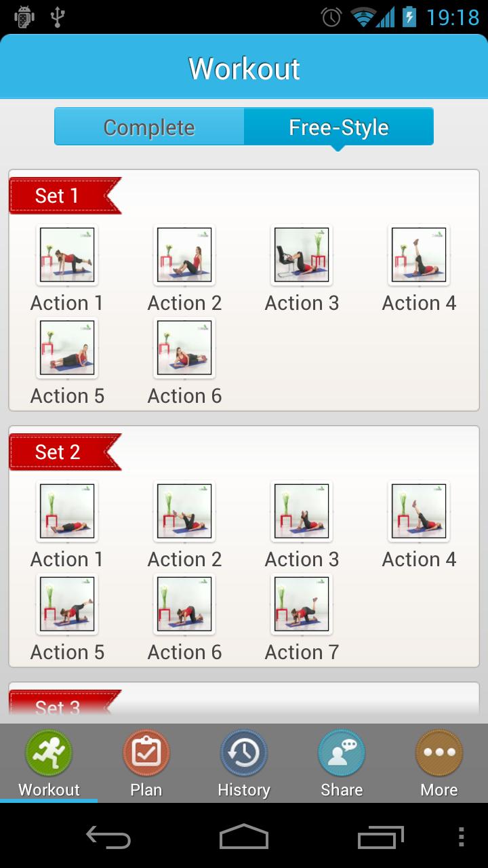Open Set 2 Action 5 thumbnail

67,604
